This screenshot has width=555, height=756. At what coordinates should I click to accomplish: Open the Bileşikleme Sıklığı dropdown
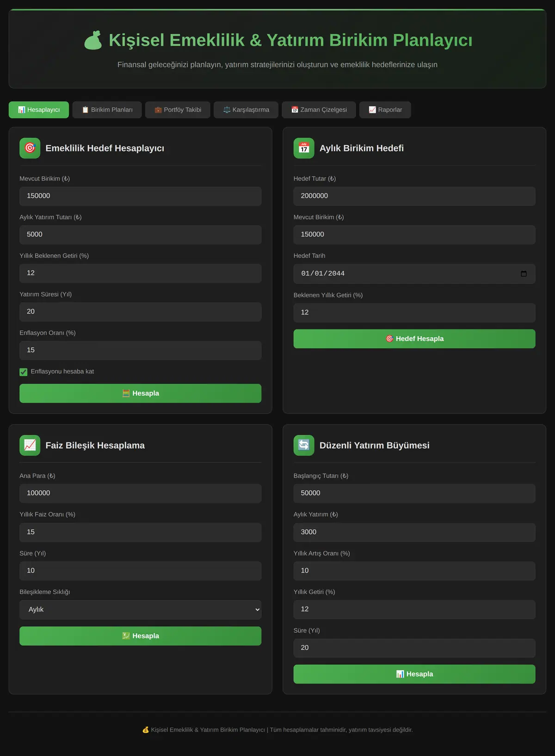[x=141, y=610]
